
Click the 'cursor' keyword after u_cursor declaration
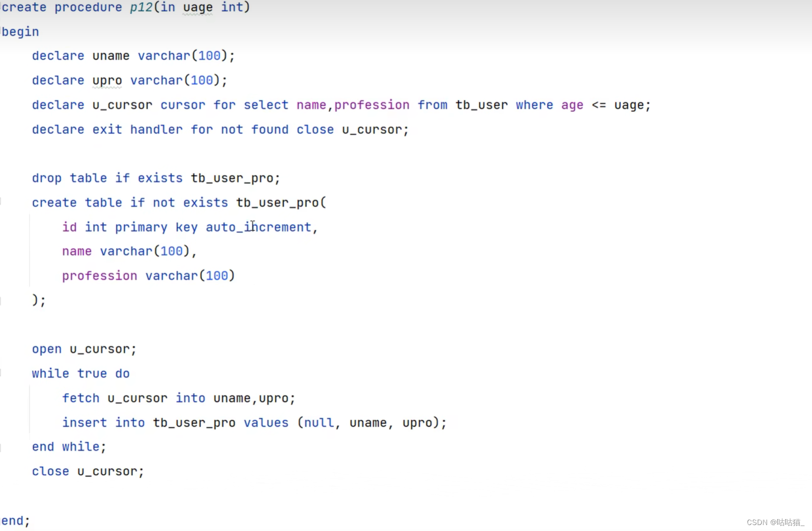[x=183, y=105]
